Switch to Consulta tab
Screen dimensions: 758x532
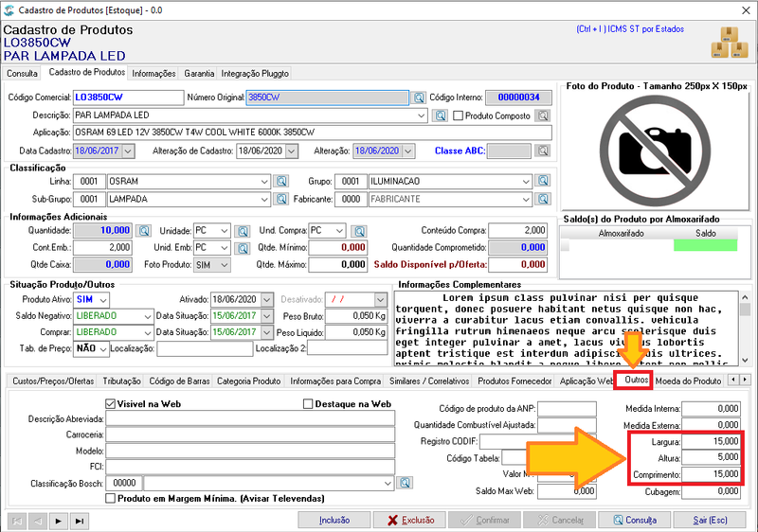point(22,74)
